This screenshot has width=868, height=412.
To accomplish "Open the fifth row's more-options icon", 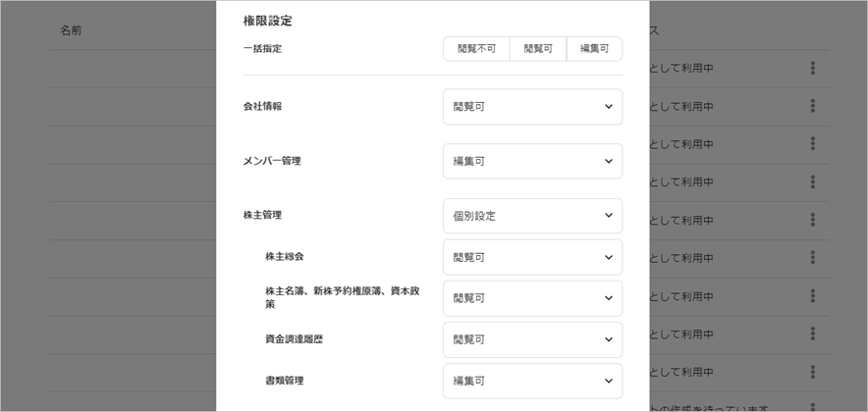I will point(813,219).
